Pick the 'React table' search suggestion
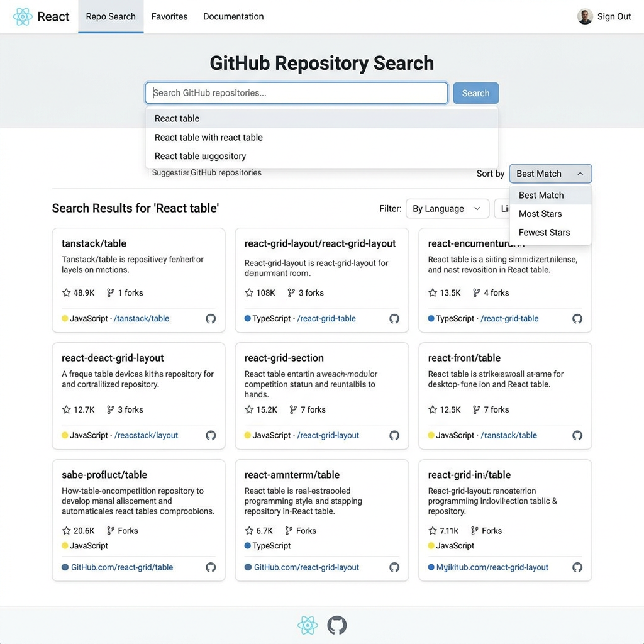 (321, 118)
